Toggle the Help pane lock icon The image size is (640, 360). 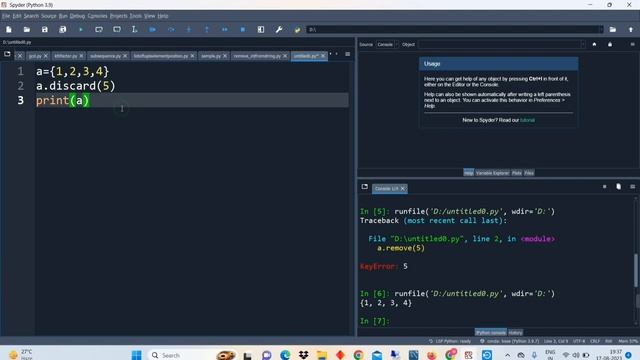(610, 44)
